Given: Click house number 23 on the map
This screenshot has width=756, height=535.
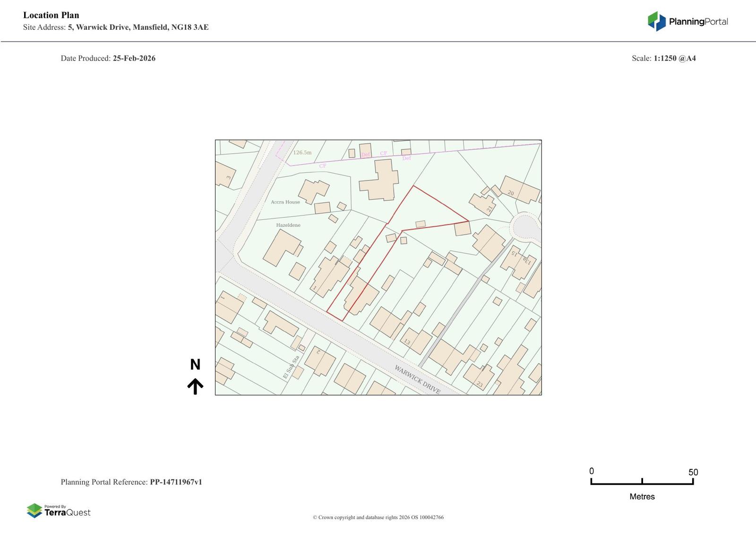Looking at the screenshot, I should pyautogui.click(x=480, y=384).
